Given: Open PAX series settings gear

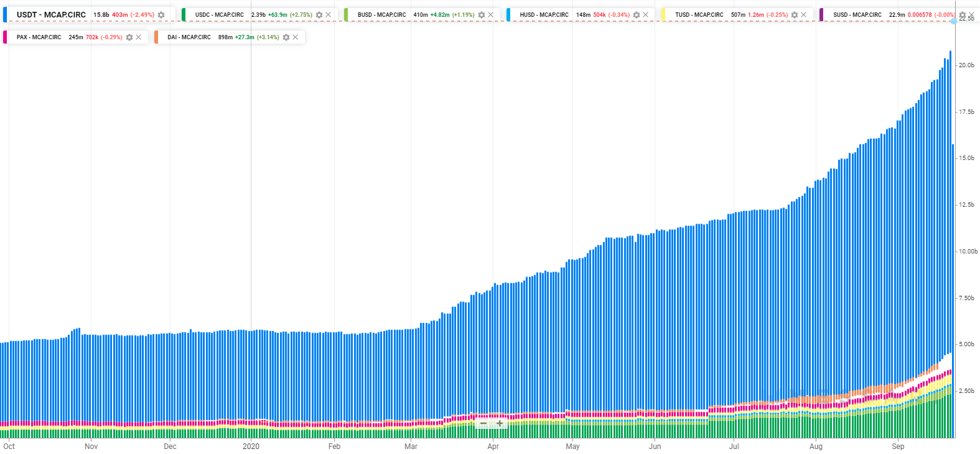Looking at the screenshot, I should click(129, 37).
